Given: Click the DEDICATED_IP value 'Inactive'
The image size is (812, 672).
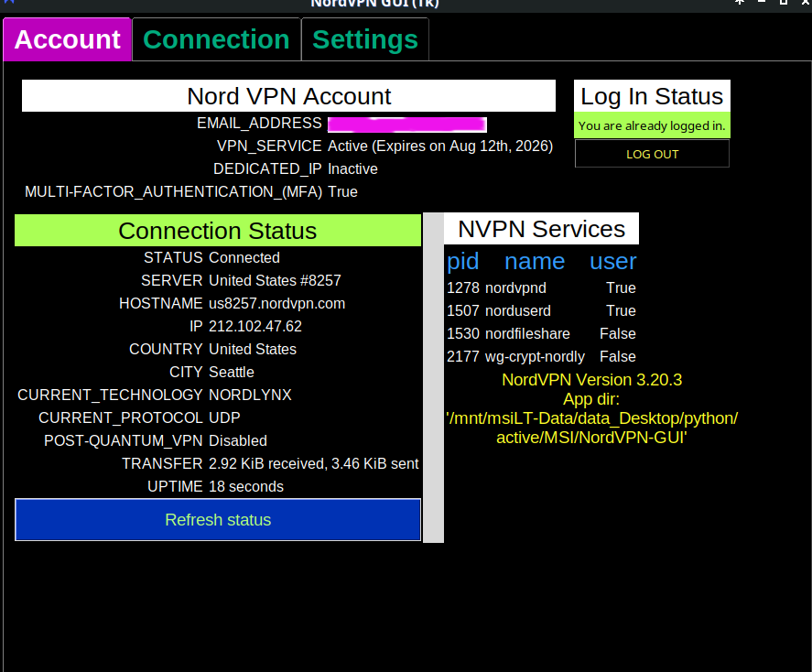Looking at the screenshot, I should click(x=352, y=168).
